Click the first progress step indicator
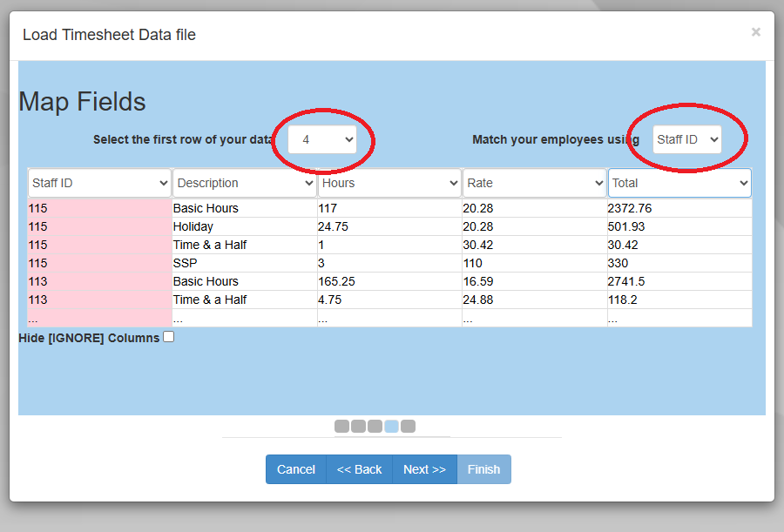Viewport: 784px width, 532px height. coord(341,426)
